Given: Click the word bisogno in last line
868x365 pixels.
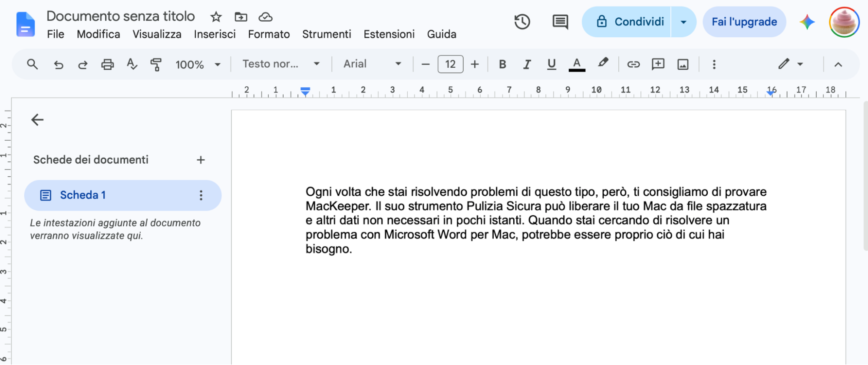Looking at the screenshot, I should click(327, 249).
